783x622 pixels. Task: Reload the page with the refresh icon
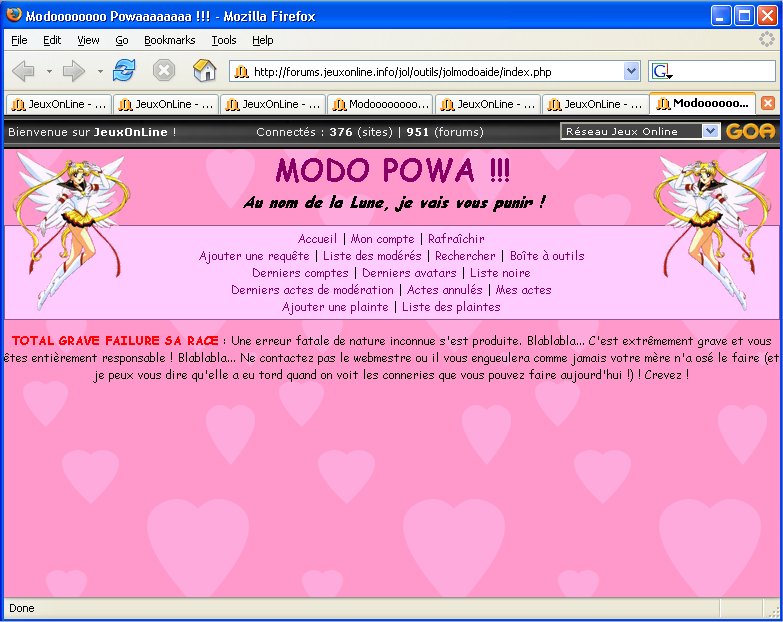(x=124, y=70)
